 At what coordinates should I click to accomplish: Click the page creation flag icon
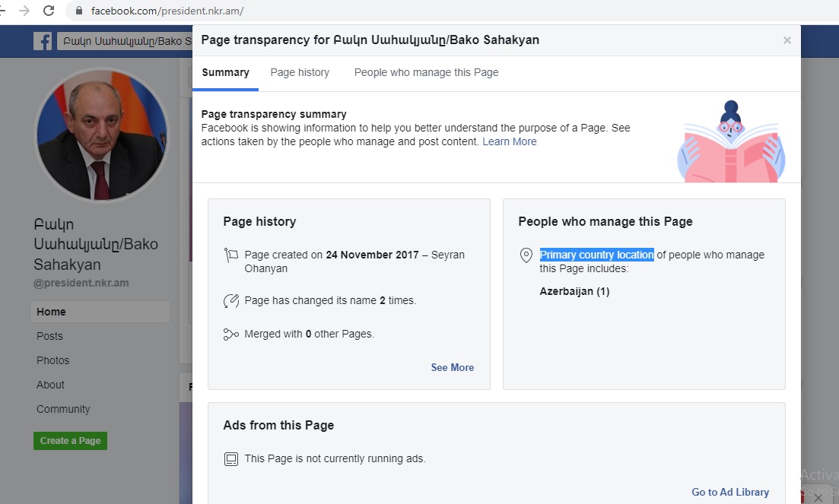pyautogui.click(x=231, y=255)
